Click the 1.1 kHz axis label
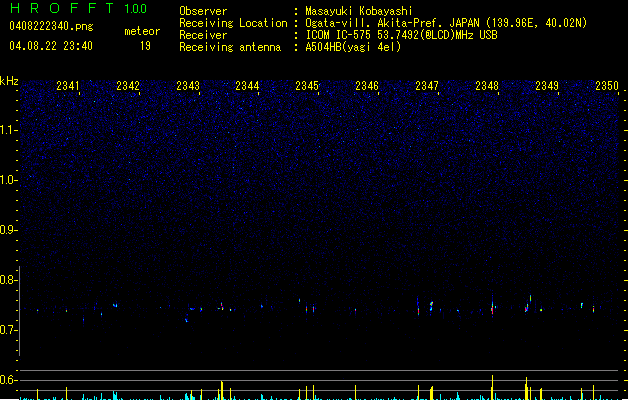629x400 pixels. (x=8, y=130)
